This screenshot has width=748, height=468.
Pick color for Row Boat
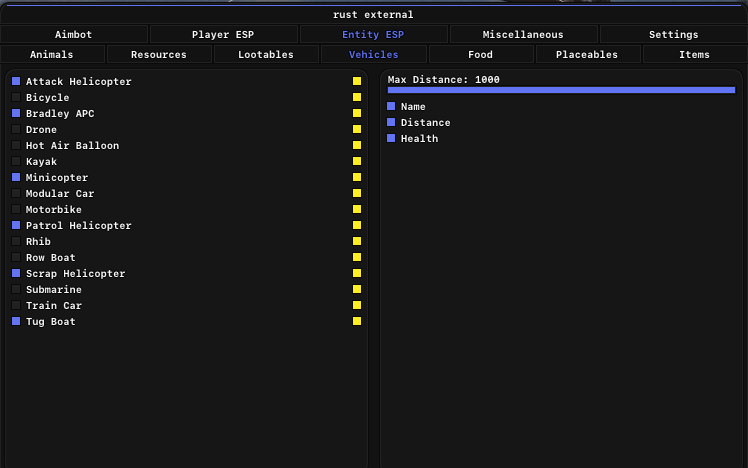[357, 257]
